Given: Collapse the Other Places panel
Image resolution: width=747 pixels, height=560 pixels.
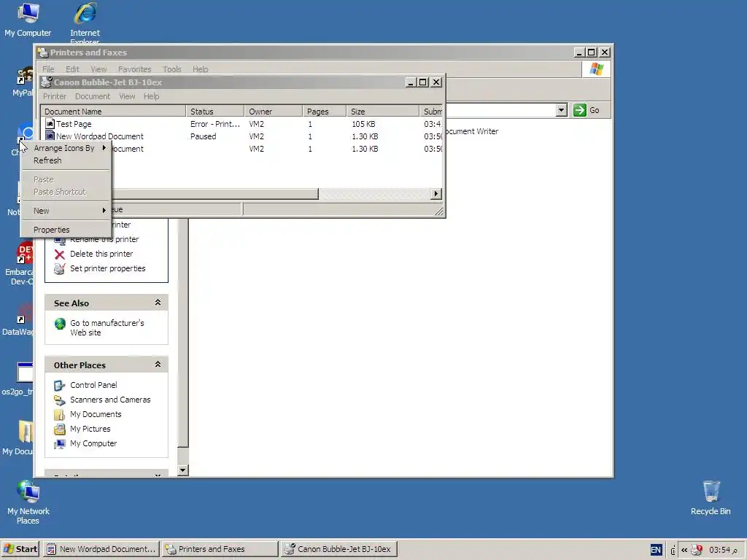Looking at the screenshot, I should click(x=158, y=365).
